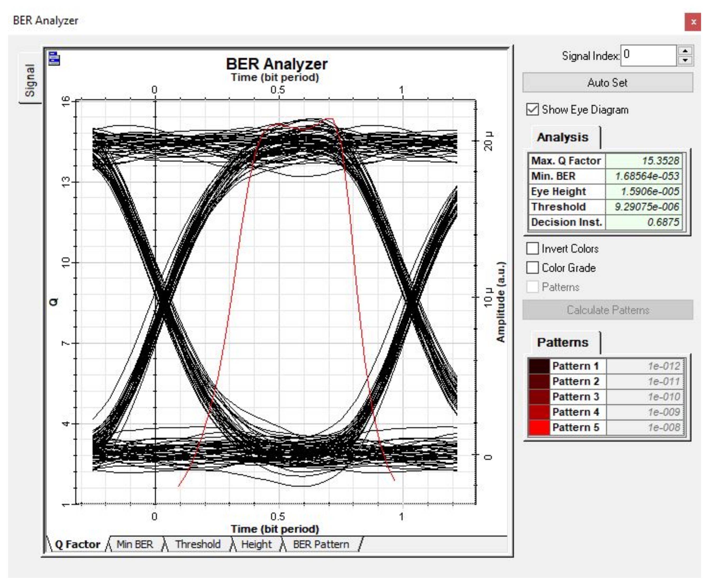Click the Signal Index input field
This screenshot has height=588, width=709.
648,55
